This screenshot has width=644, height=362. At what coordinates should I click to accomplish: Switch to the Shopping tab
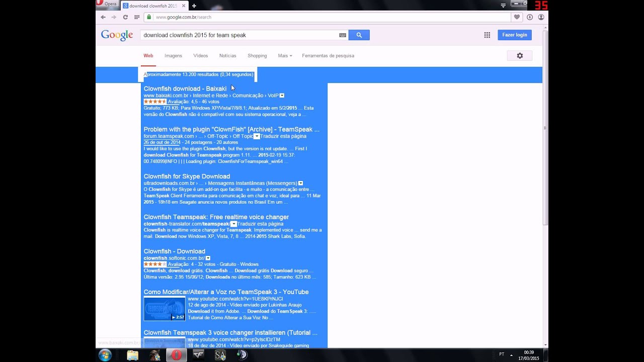click(x=257, y=56)
